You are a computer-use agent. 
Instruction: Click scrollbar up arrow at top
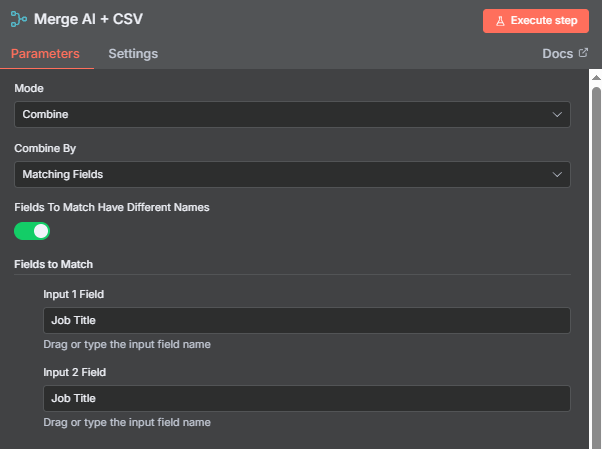[x=596, y=78]
